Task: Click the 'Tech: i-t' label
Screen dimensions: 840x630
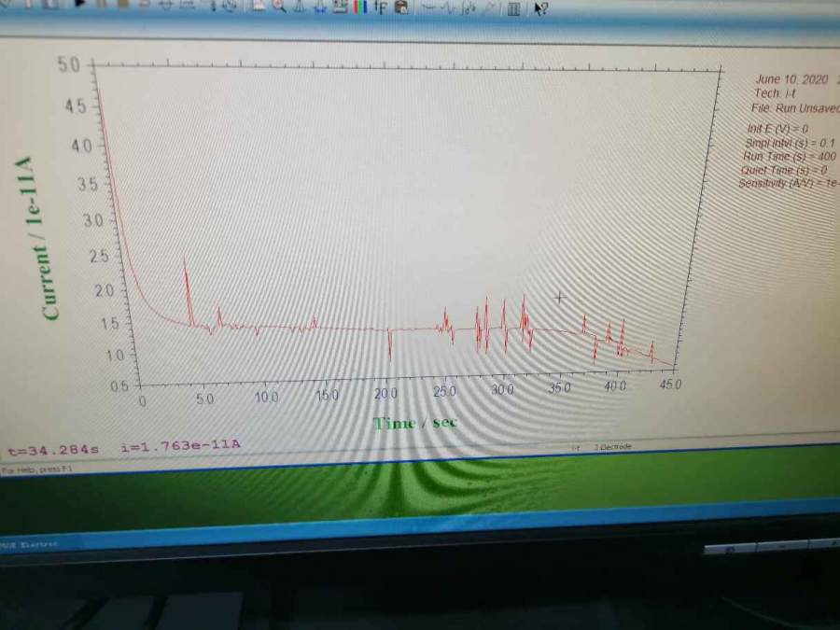Action: pos(776,93)
